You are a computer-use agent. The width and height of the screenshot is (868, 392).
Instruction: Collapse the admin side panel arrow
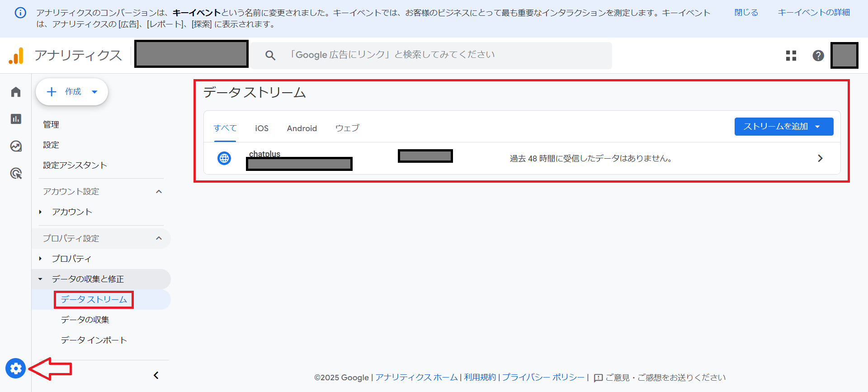(156, 375)
